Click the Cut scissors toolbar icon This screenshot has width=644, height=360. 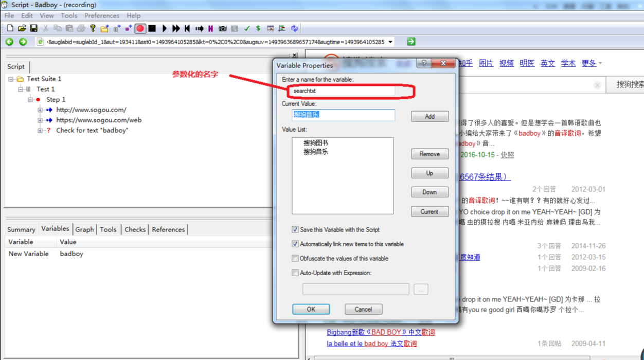tap(46, 28)
